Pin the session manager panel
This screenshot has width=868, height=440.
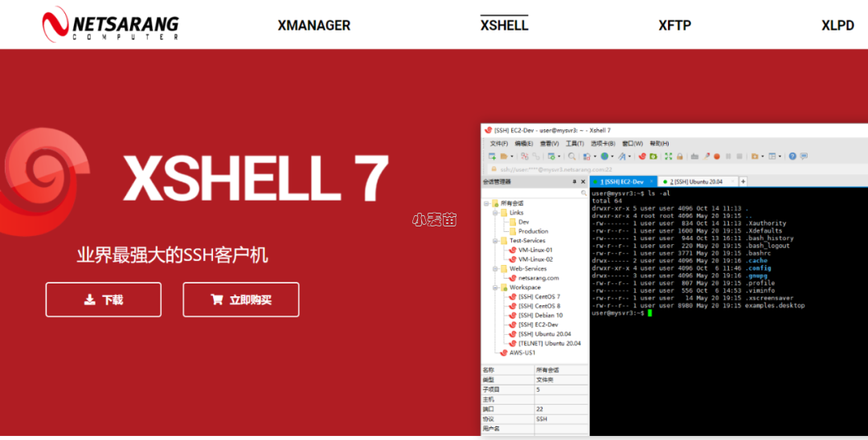click(573, 181)
